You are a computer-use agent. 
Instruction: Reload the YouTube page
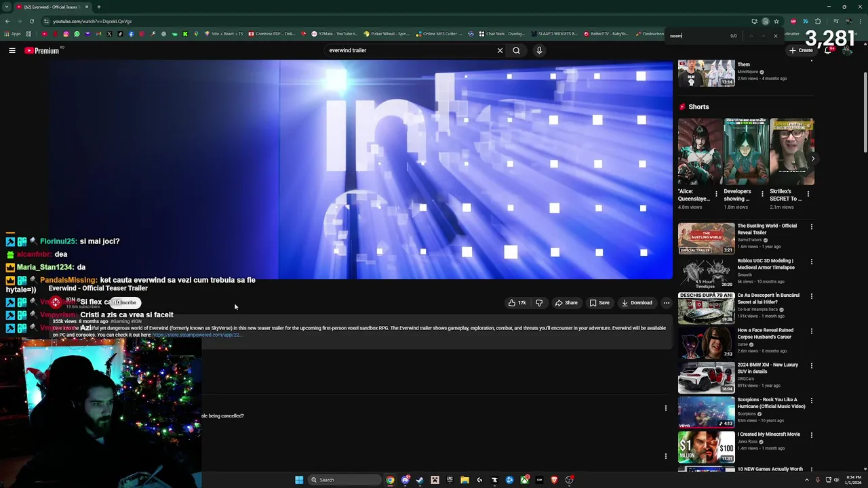[x=32, y=21]
